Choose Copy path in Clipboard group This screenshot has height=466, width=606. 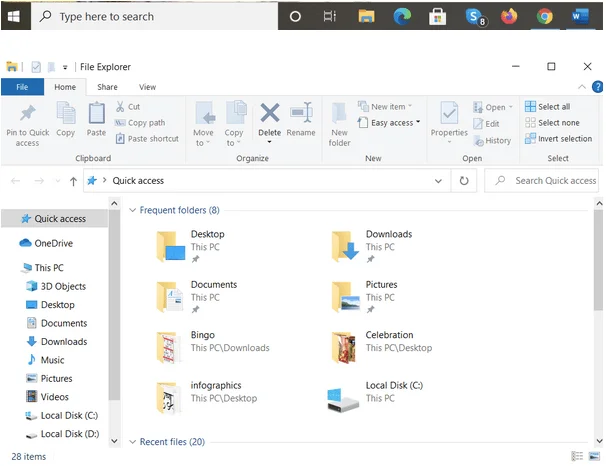point(140,123)
